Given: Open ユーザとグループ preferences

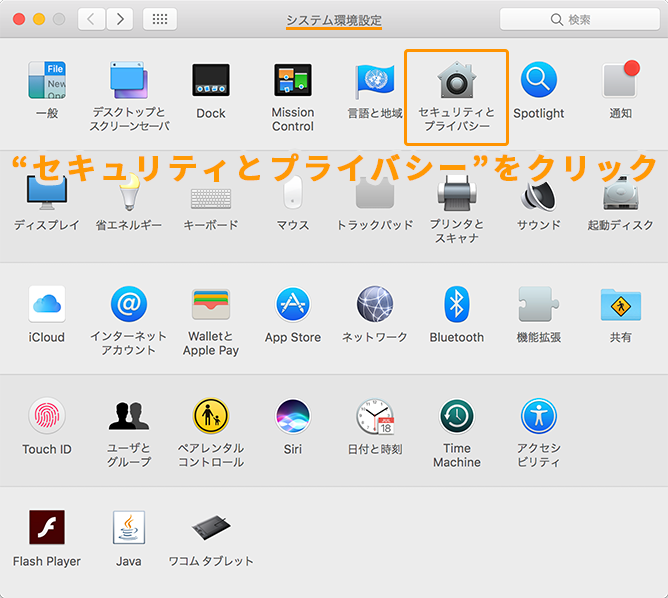Looking at the screenshot, I should pos(129,416).
